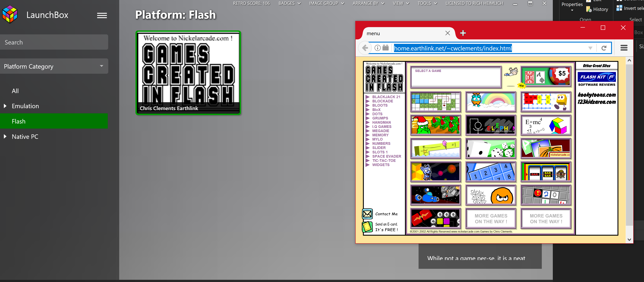Open the BADGES dropdown menu
The image size is (644, 282).
coord(289,3)
